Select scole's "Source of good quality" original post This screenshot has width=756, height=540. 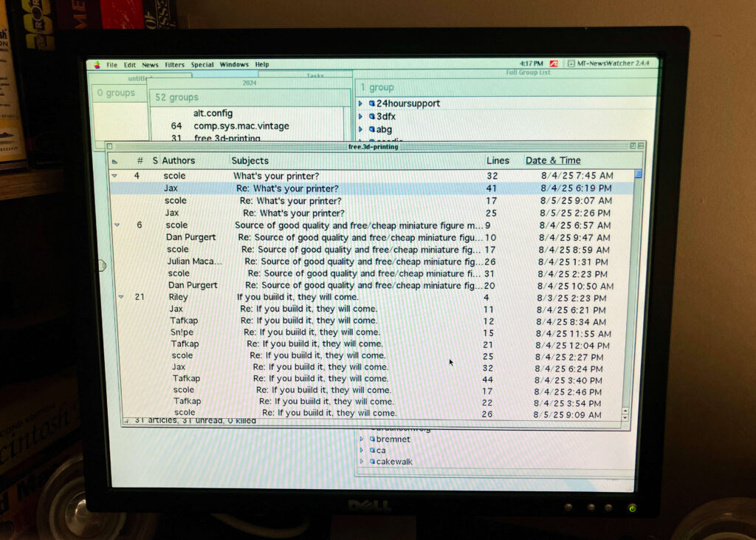pos(372,225)
